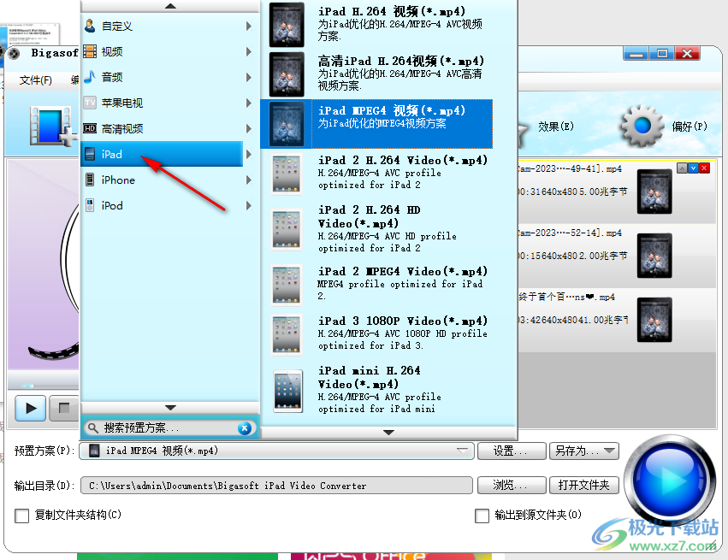The height and width of the screenshot is (560, 728).
Task: Select the iPad preset category
Action: coord(162,154)
